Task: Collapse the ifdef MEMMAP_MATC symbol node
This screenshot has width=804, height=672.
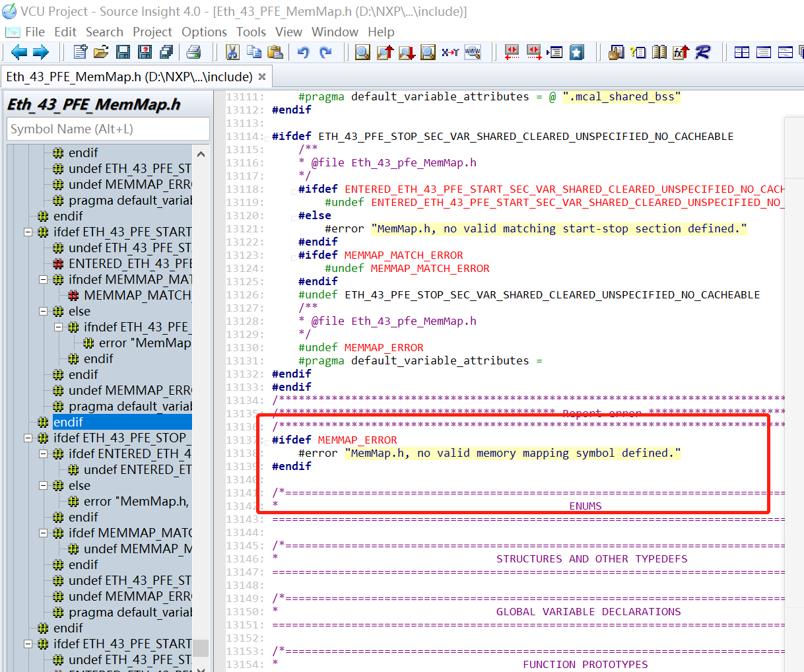Action: [43, 533]
